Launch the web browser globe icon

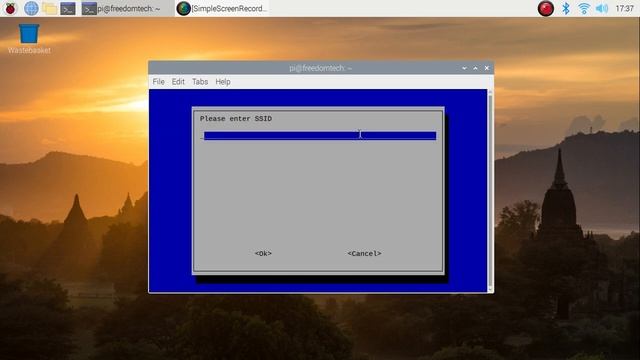click(31, 8)
